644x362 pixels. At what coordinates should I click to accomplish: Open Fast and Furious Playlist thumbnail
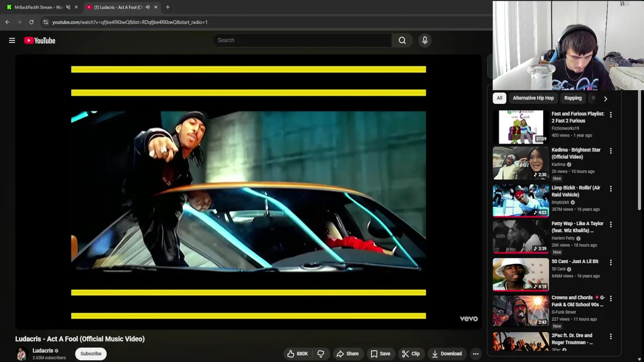pos(521,127)
